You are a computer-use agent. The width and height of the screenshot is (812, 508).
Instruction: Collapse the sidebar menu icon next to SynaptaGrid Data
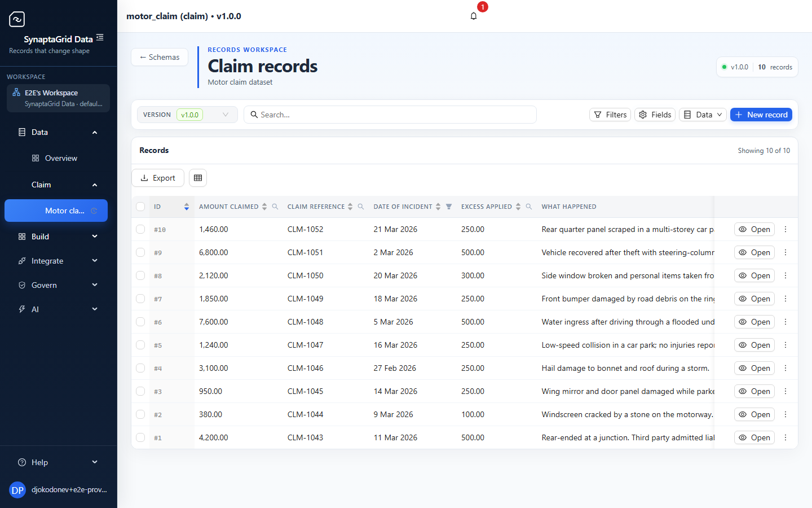(x=100, y=37)
